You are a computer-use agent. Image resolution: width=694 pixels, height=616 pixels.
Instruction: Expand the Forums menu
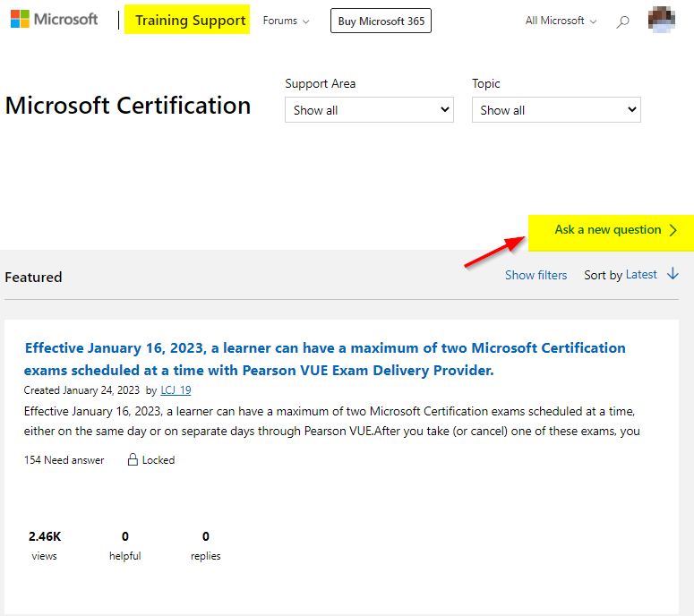(286, 21)
